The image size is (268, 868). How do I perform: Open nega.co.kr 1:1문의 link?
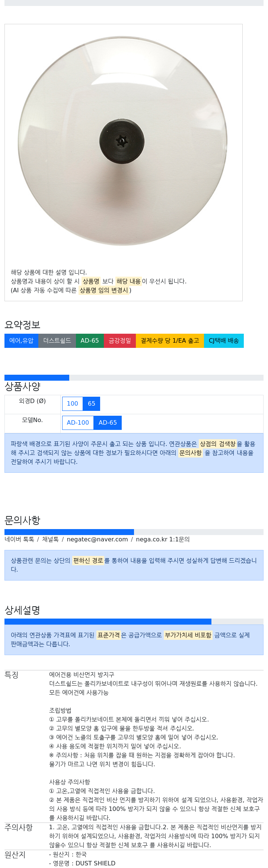pos(163,539)
